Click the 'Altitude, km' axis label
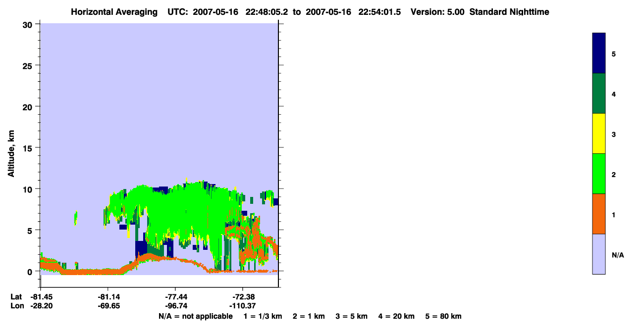 point(11,148)
